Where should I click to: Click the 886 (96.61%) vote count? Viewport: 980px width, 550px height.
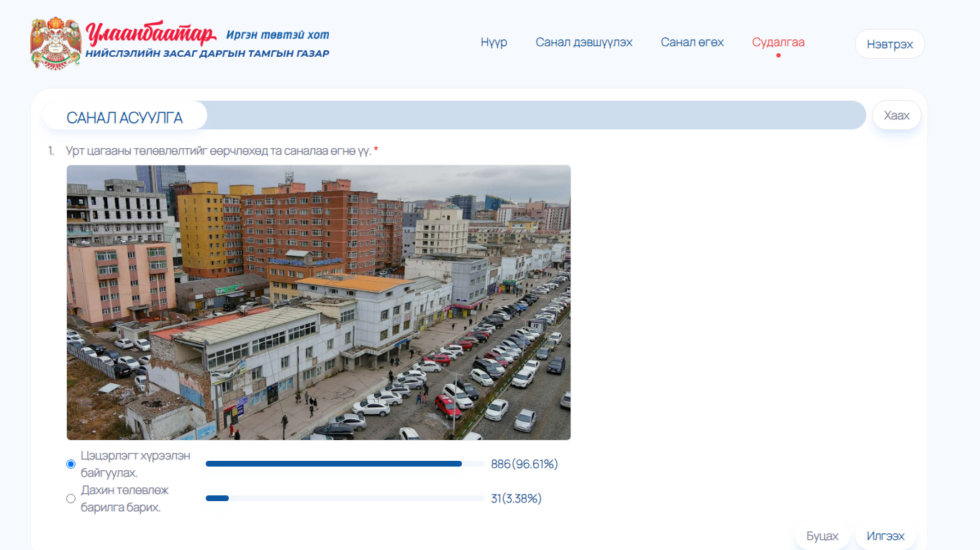coord(524,464)
